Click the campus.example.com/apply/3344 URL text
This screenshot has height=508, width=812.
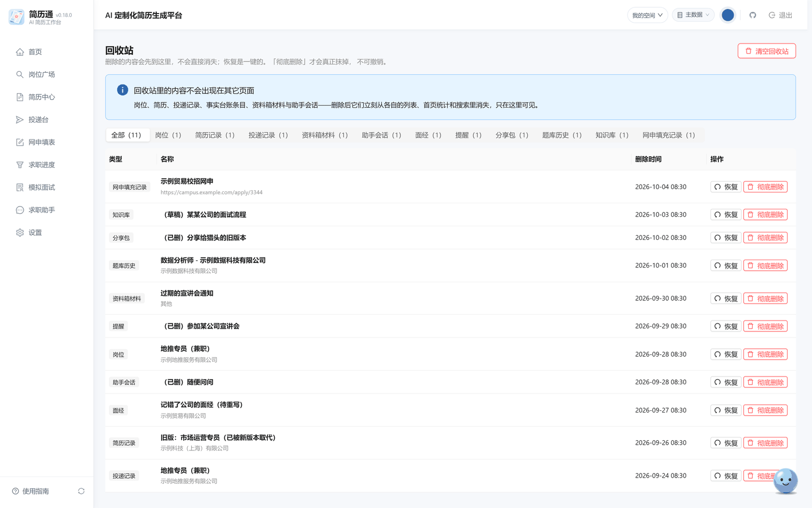211,192
